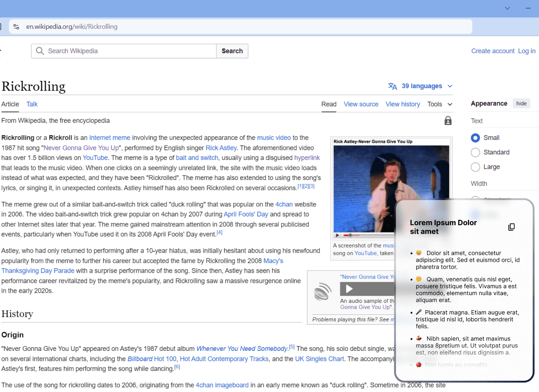Click citation reference [6]
Viewport: 539px width, 392px height.
point(177,366)
